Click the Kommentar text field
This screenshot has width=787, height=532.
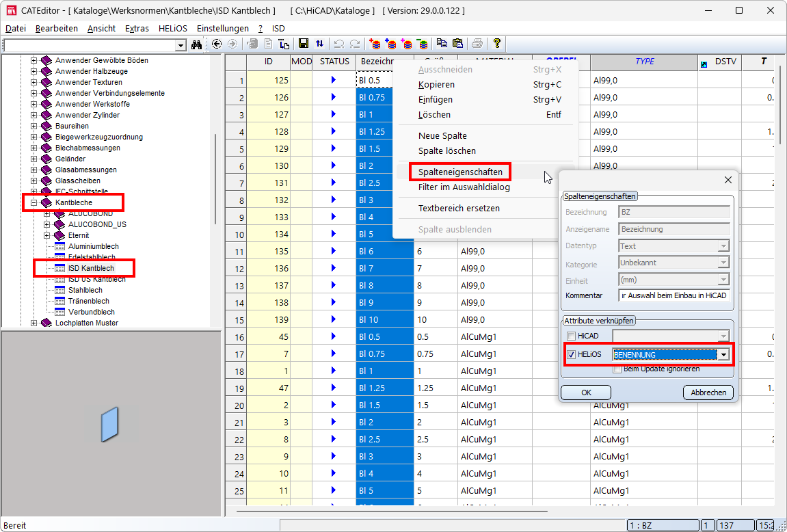pyautogui.click(x=673, y=295)
